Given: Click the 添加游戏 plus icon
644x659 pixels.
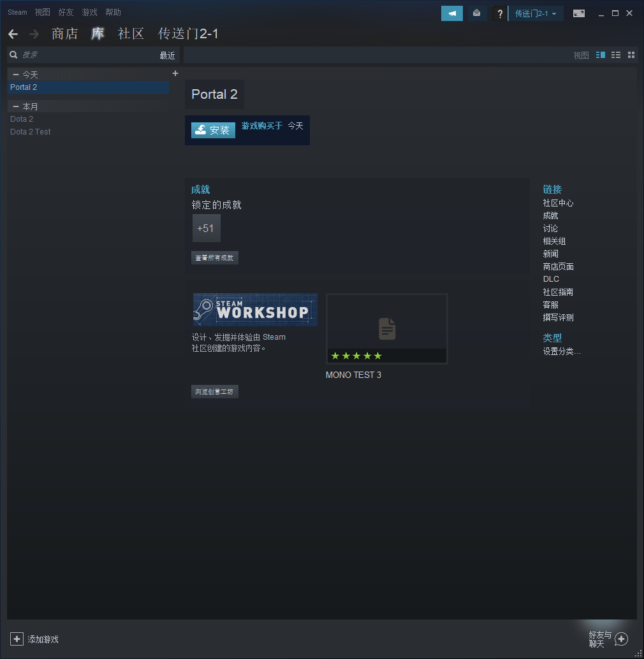Looking at the screenshot, I should (x=17, y=639).
